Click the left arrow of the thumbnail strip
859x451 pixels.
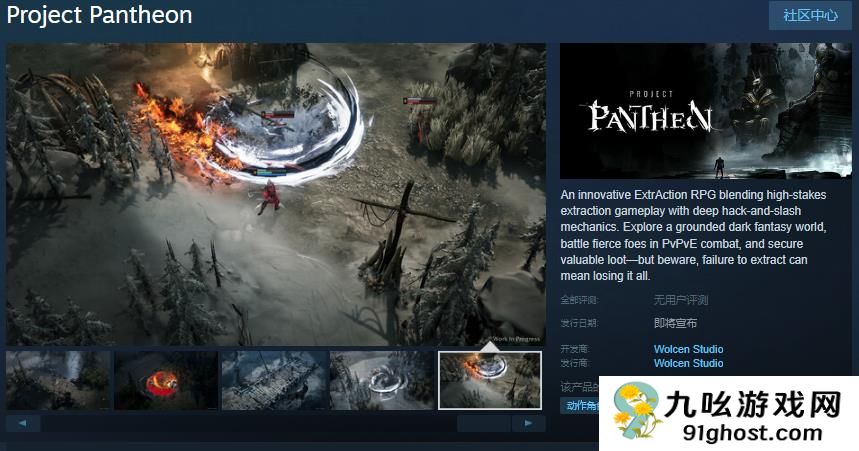[23, 423]
